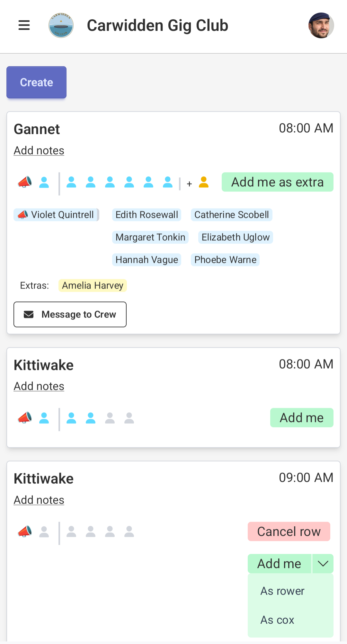Screen dimensions: 347x644
Task: Select the As rower option
Action: pyautogui.click(x=282, y=591)
